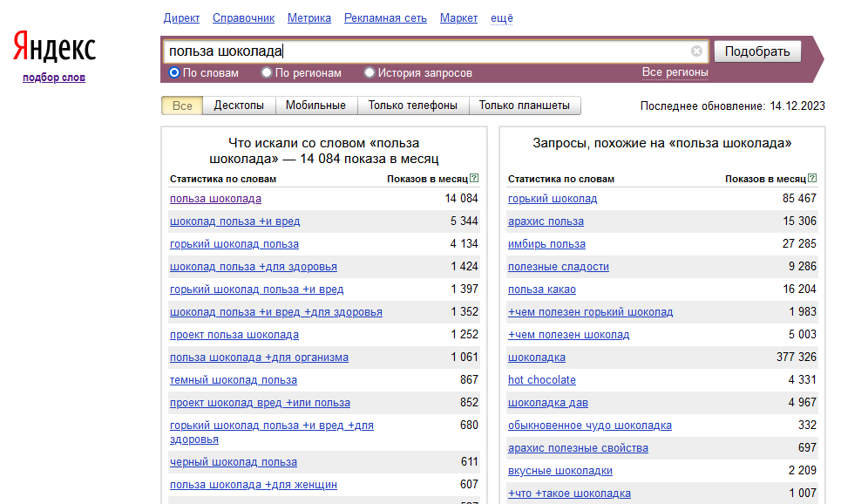Click the '14 084' impressions value
The height and width of the screenshot is (504, 868).
coord(461,198)
